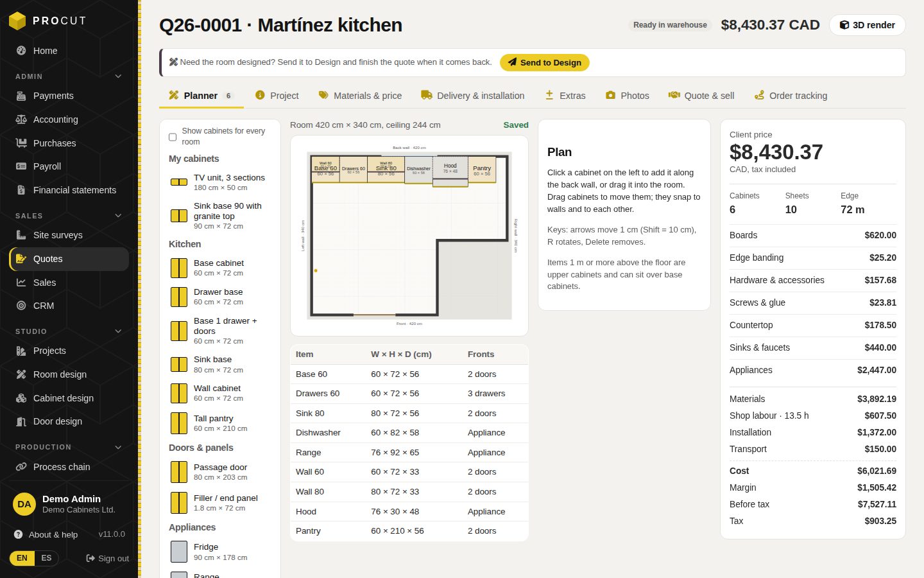This screenshot has height=578, width=924.
Task: Click the Payroll icon in sidebar
Action: pyautogui.click(x=21, y=166)
